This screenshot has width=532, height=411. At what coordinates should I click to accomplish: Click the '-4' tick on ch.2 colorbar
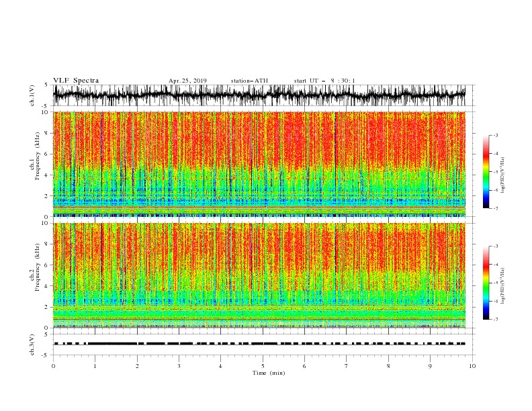point(496,265)
